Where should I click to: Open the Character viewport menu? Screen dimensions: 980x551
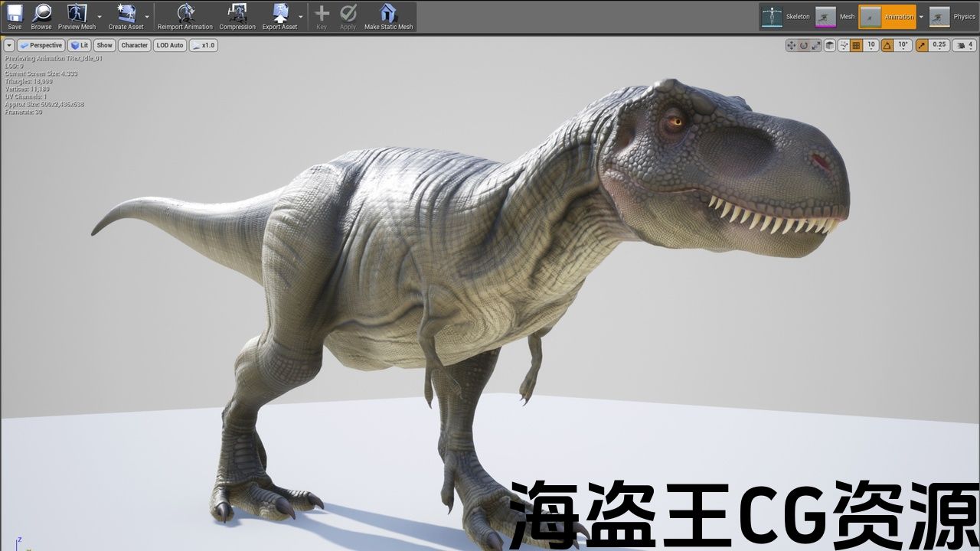tap(134, 45)
